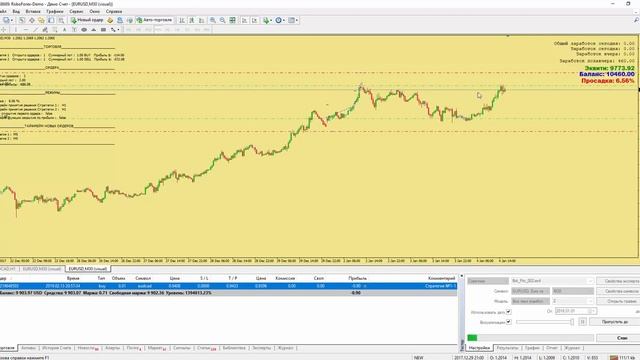Select the trendline drawing tool
640x360 pixels.
pyautogui.click(x=35, y=30)
